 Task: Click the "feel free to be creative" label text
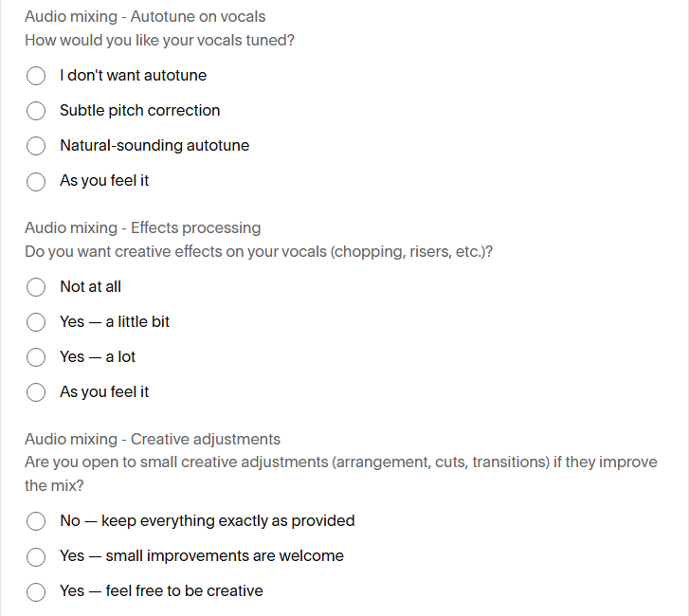[184, 591]
